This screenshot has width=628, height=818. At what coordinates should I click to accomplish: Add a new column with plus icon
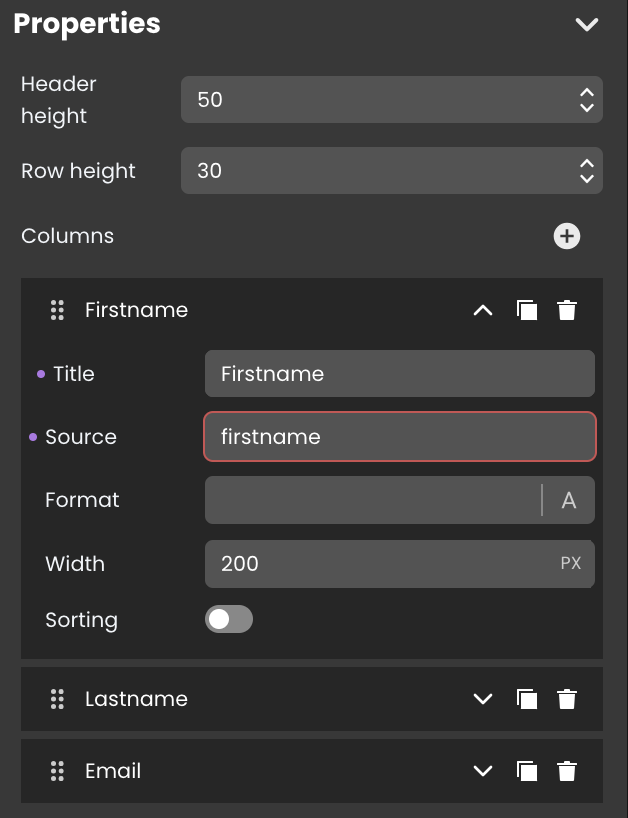click(x=566, y=236)
